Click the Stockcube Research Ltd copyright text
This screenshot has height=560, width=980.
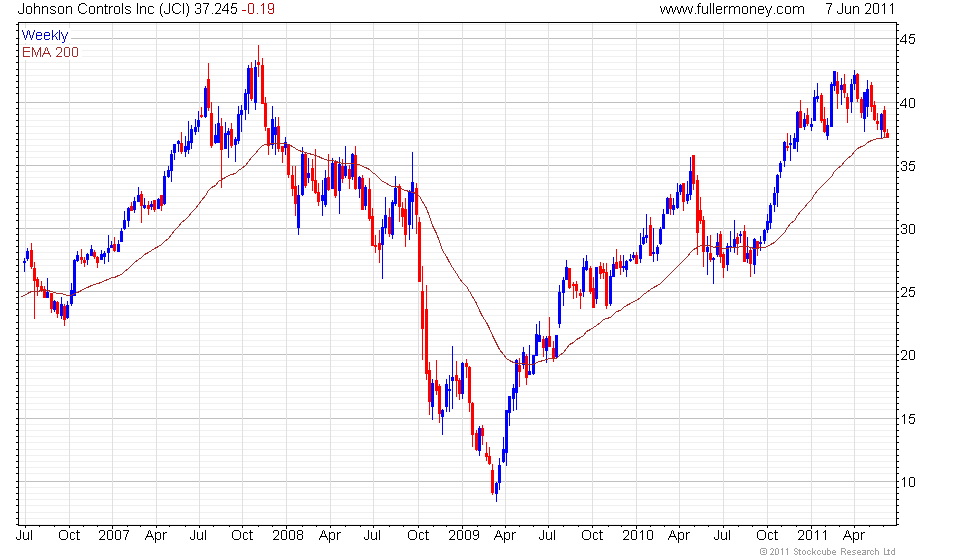[x=828, y=552]
